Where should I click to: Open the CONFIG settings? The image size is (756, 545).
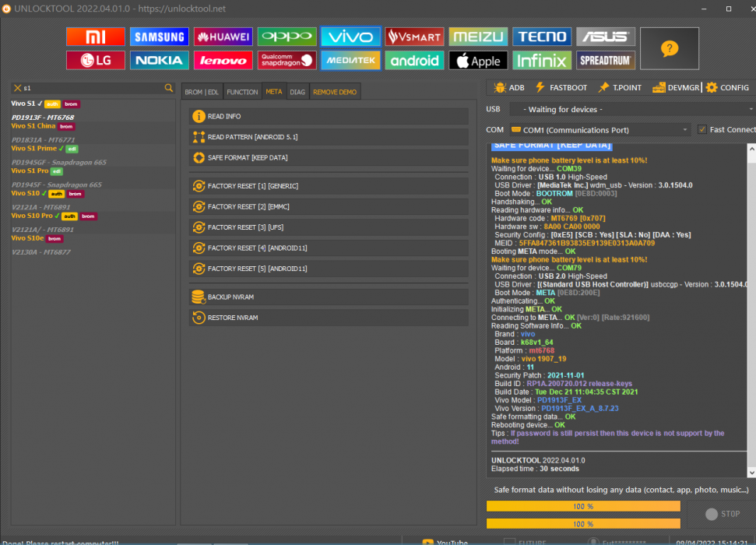tap(727, 87)
